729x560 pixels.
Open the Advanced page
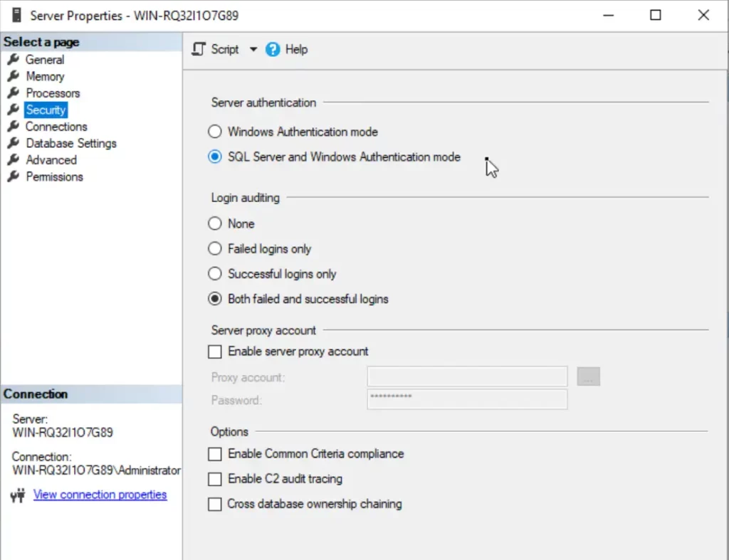pyautogui.click(x=51, y=160)
